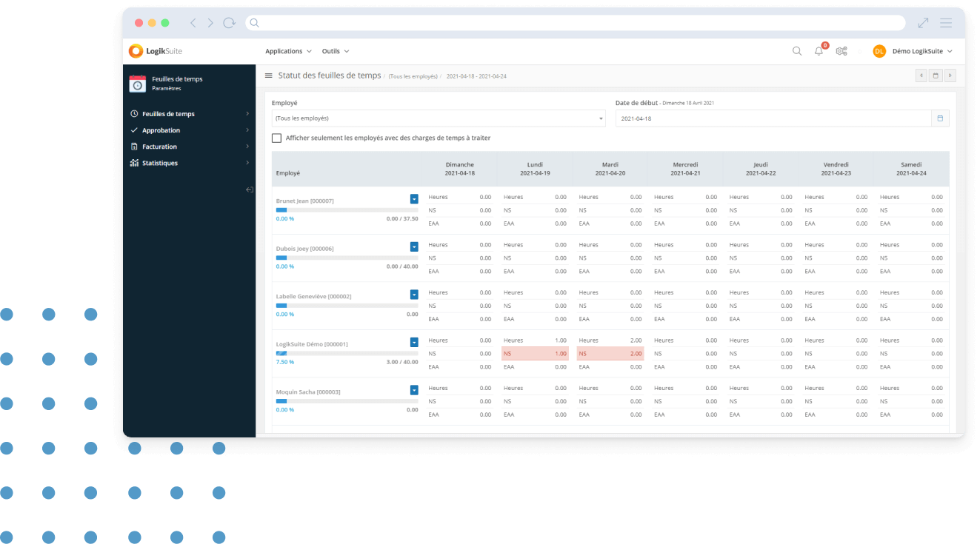The width and height of the screenshot is (980, 544).
Task: Click browser forward arrow
Action: pos(210,23)
